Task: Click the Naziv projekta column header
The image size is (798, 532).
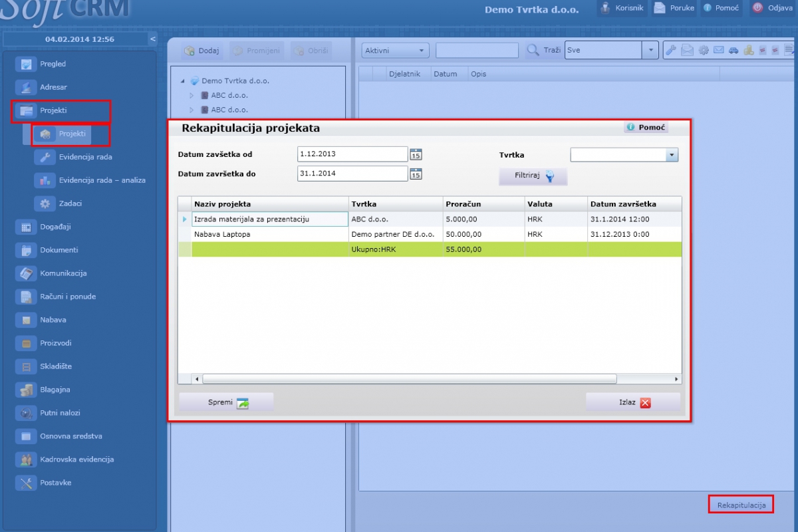Action: 270,204
